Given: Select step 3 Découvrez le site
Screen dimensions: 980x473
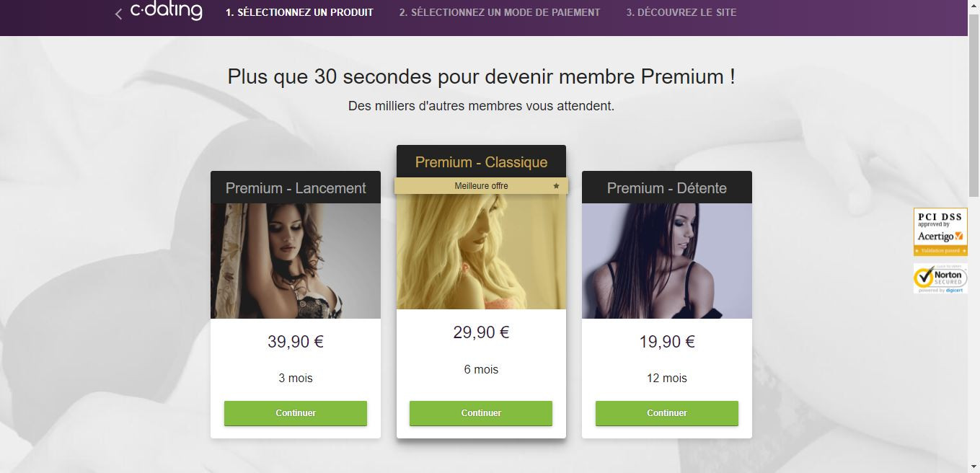Looking at the screenshot, I should click(x=681, y=12).
